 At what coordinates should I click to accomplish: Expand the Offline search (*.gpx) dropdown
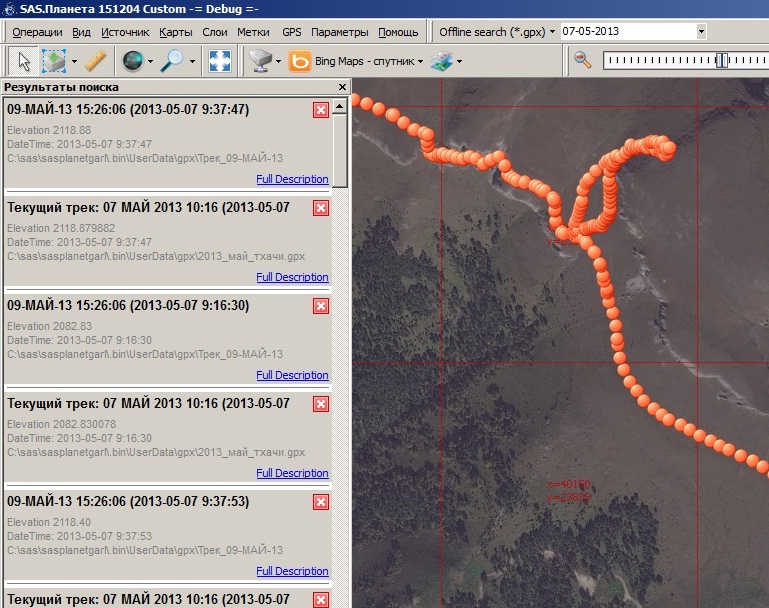(x=552, y=32)
